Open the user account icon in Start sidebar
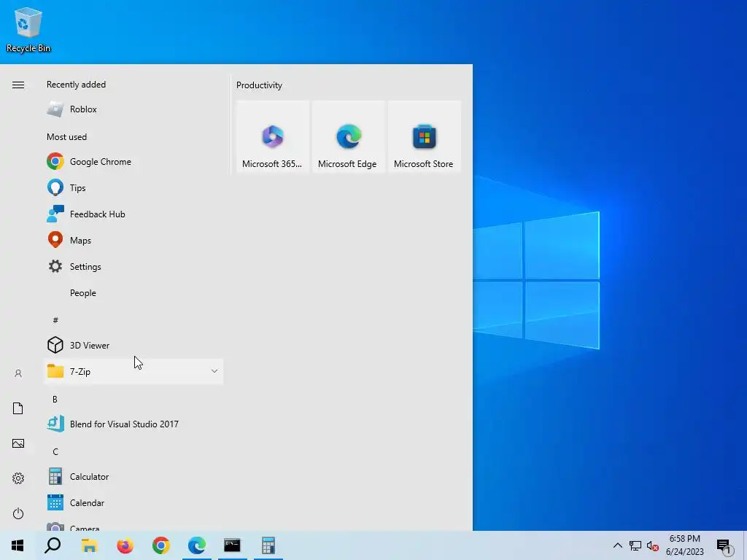Screen dimensions: 747x560 coord(18,373)
